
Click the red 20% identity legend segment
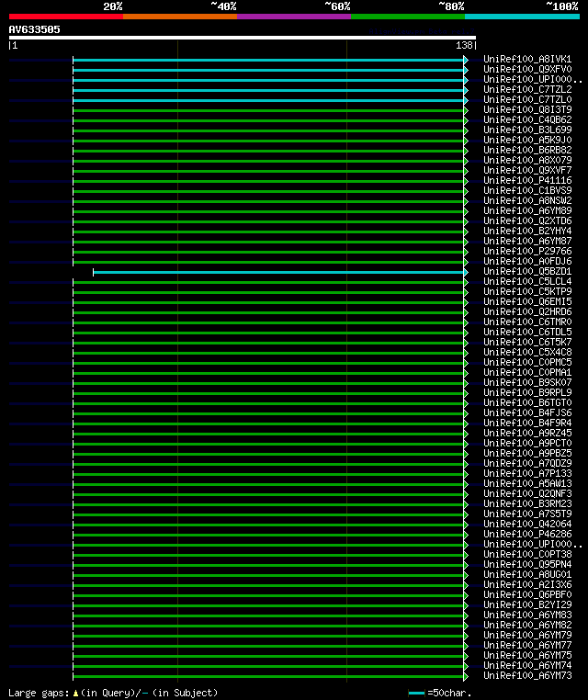(x=66, y=17)
